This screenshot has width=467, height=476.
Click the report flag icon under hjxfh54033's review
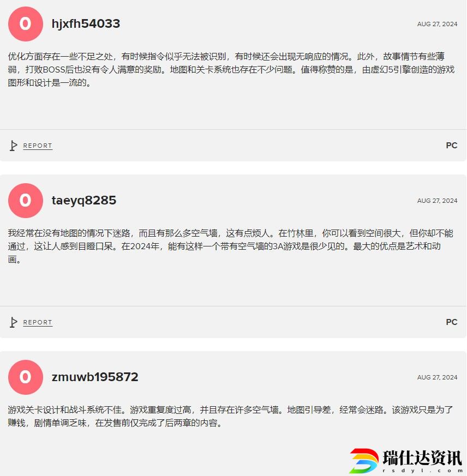point(14,146)
